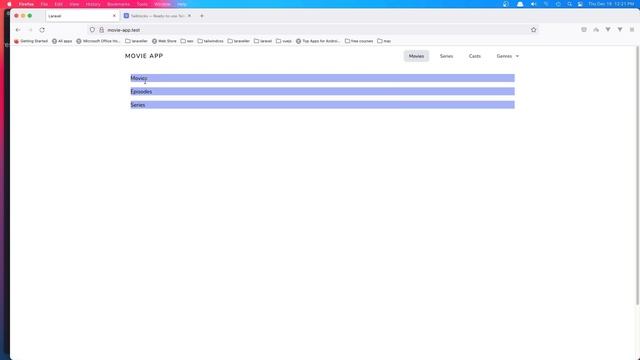Open the All apps bookmark
Image resolution: width=640 pixels, height=360 pixels.
pos(62,41)
